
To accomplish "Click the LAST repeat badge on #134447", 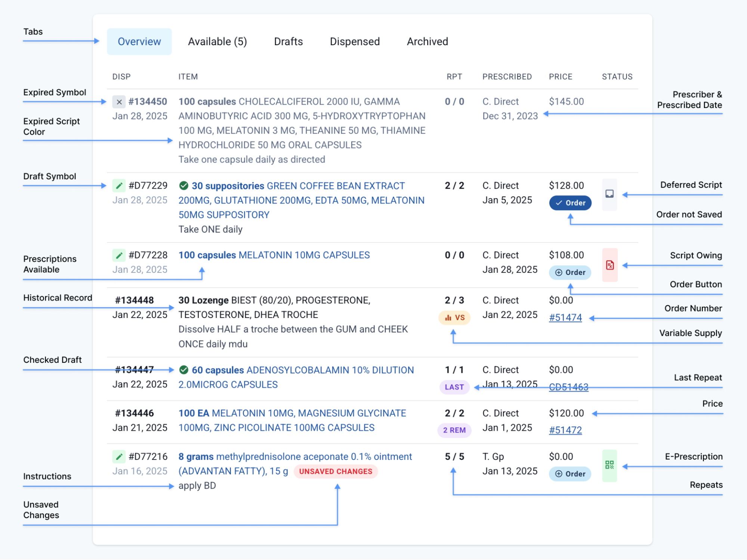I will 454,387.
